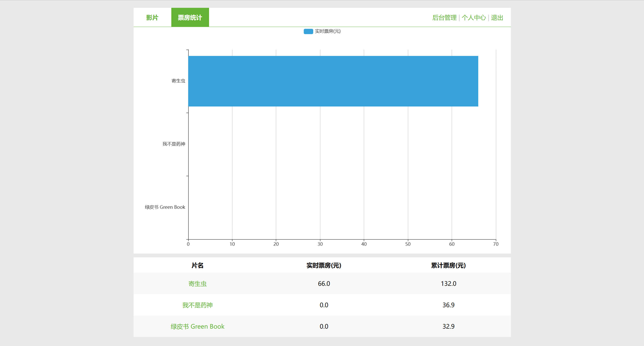Open the 寄生虫 movie link in table
This screenshot has width=644, height=346.
[x=197, y=284]
